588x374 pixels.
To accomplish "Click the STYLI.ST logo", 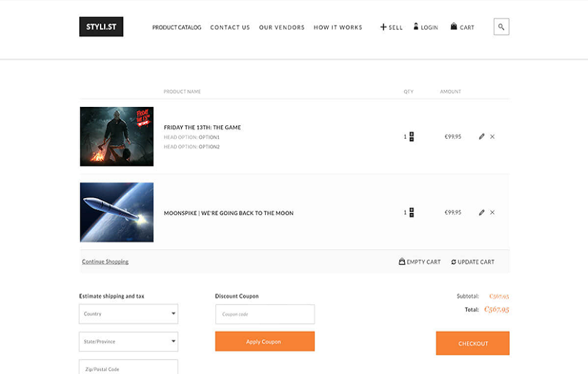I will pyautogui.click(x=101, y=26).
